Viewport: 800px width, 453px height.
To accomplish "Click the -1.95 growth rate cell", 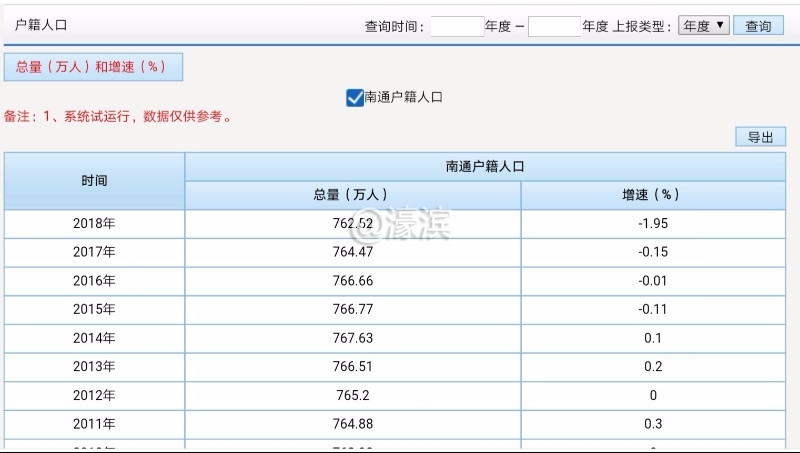I will 652,224.
